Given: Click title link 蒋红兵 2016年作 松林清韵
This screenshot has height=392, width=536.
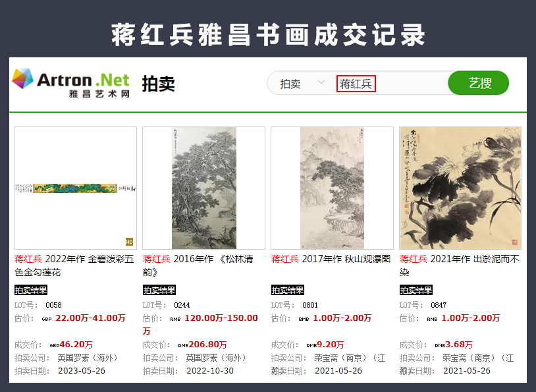Looking at the screenshot, I should point(198,266).
